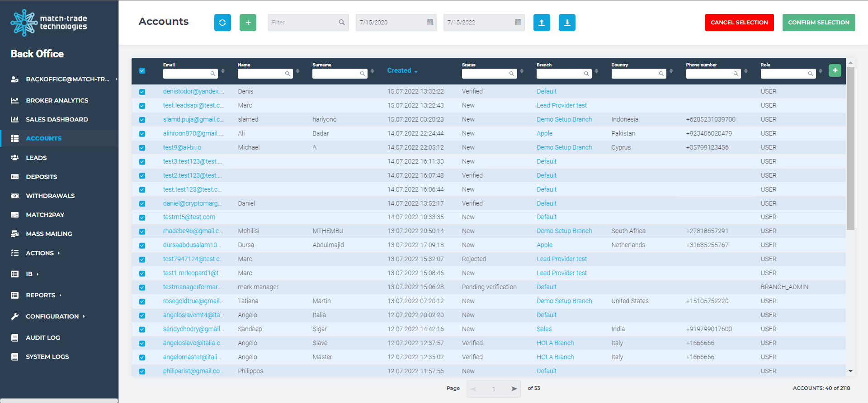Image resolution: width=868 pixels, height=403 pixels.
Task: Click the blue upload icon button
Action: pyautogui.click(x=542, y=23)
